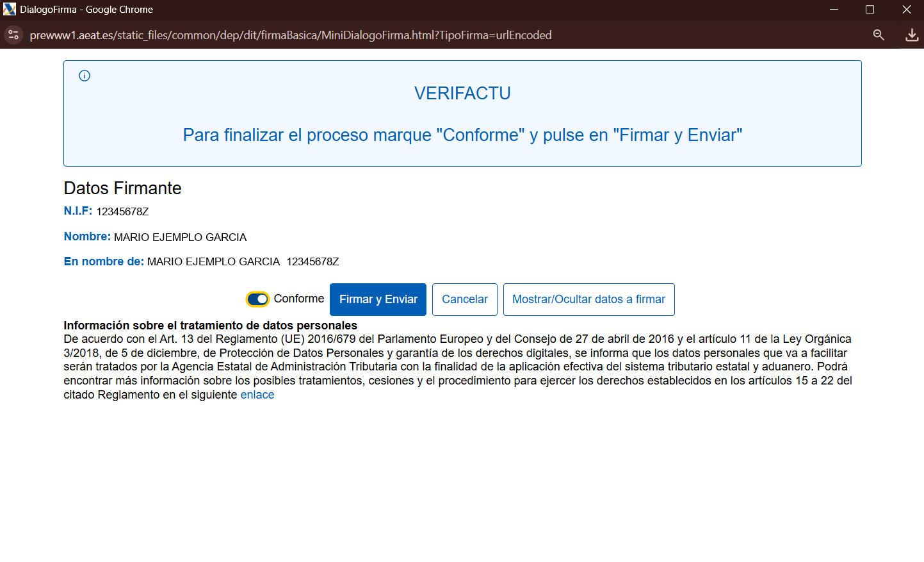Click the 'En nombre de:' label
The height and width of the screenshot is (562, 924).
(x=104, y=261)
